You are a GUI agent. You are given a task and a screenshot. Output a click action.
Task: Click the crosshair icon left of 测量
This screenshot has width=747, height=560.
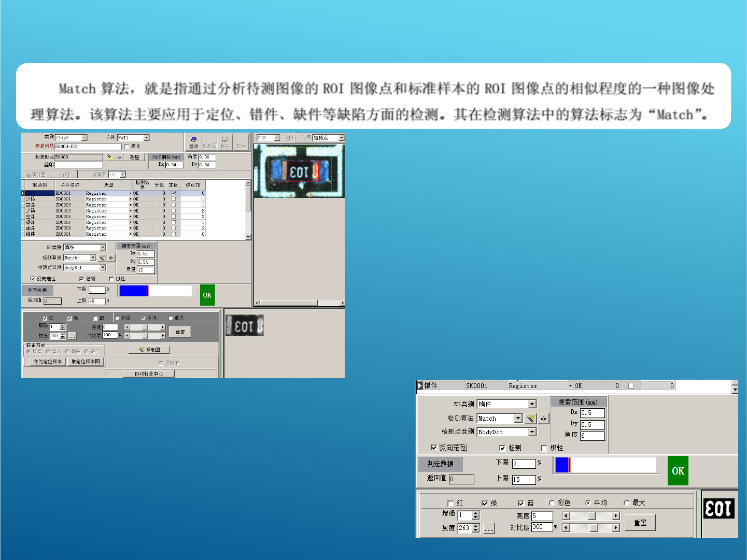(x=119, y=157)
